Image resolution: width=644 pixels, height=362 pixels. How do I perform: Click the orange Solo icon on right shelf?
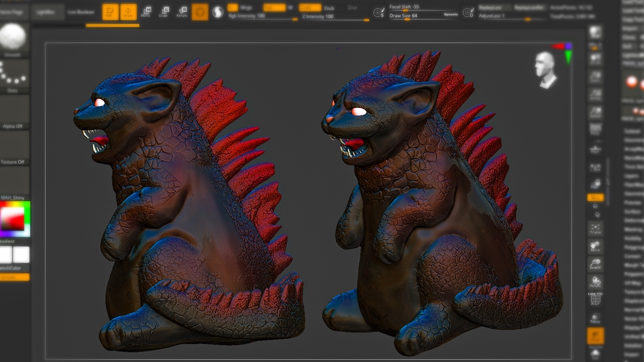tap(596, 337)
